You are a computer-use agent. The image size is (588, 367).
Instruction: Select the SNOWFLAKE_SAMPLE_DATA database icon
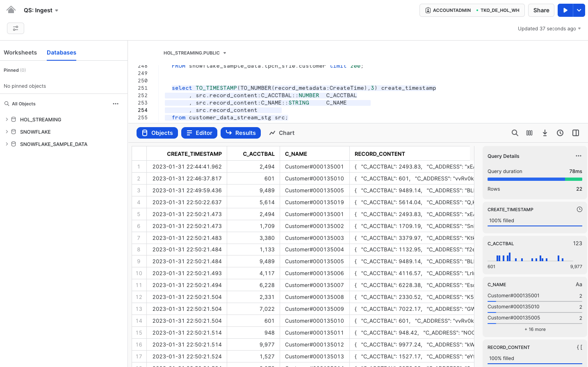pos(14,144)
